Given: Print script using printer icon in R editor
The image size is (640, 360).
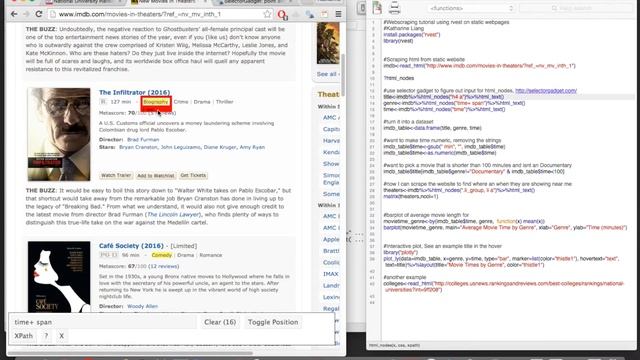Looking at the screenshot, I should click(x=394, y=8).
